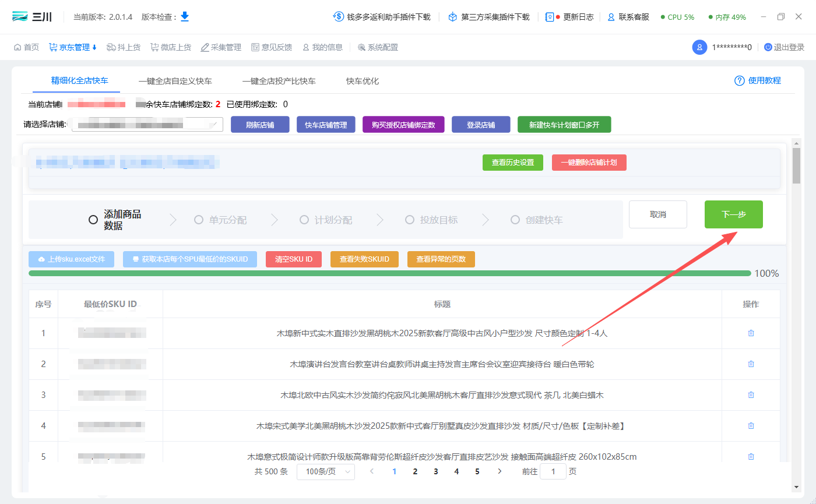This screenshot has height=504, width=816.
Task: Switch to 一键全店自定义快车 tab
Action: [x=175, y=81]
